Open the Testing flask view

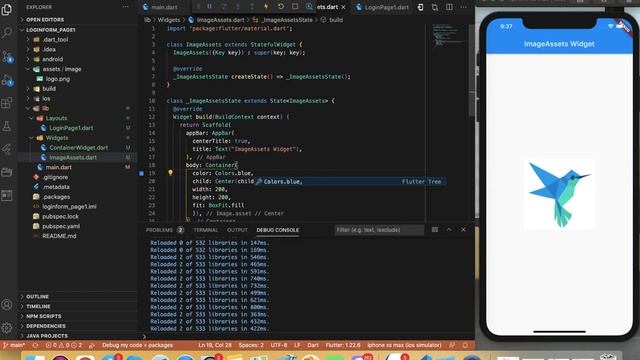[x=7, y=126]
